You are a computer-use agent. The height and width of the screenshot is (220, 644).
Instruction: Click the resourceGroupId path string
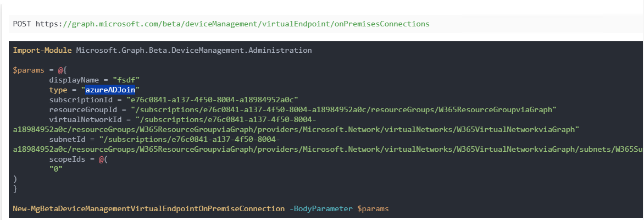coord(344,109)
